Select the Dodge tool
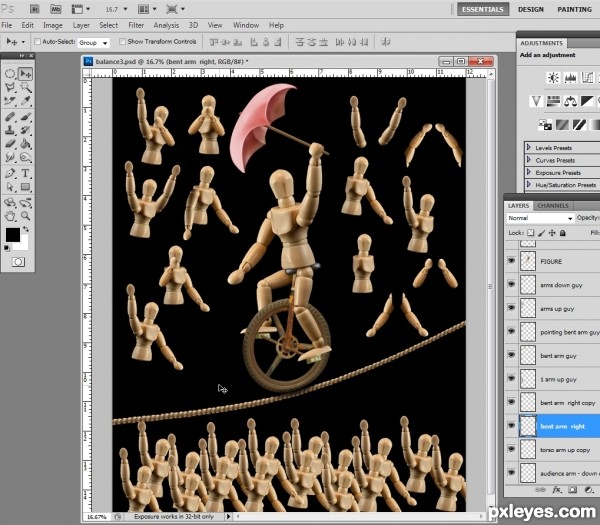 [26, 157]
